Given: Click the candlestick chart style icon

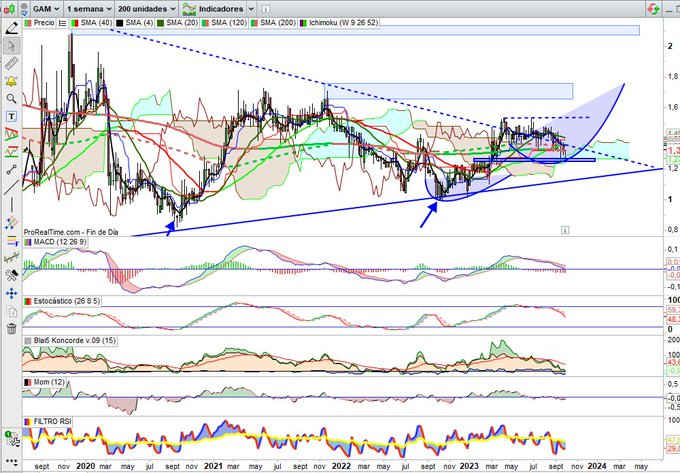Looking at the screenshot, I should [9, 8].
